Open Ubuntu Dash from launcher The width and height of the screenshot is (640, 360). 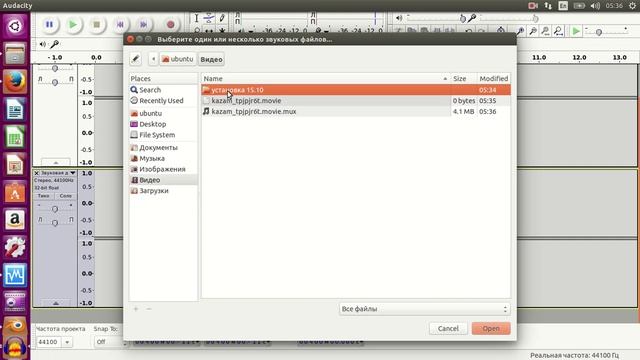click(x=15, y=27)
